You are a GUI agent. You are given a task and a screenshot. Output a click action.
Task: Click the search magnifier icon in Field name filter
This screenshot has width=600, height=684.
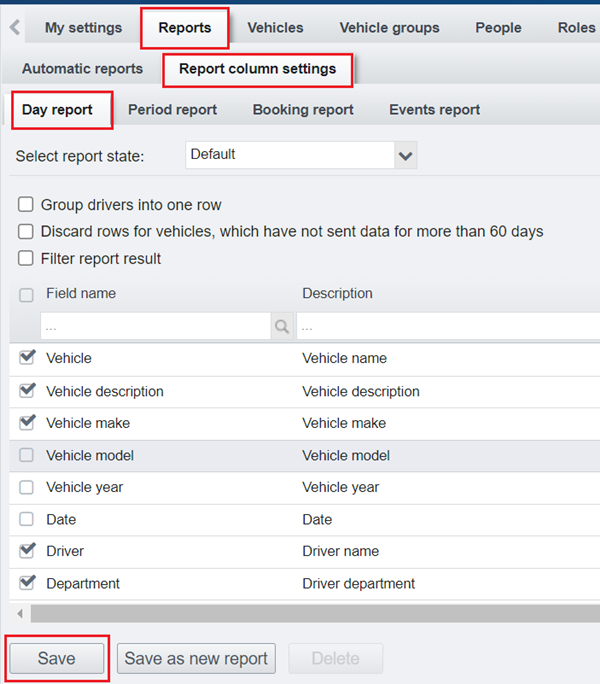[281, 326]
